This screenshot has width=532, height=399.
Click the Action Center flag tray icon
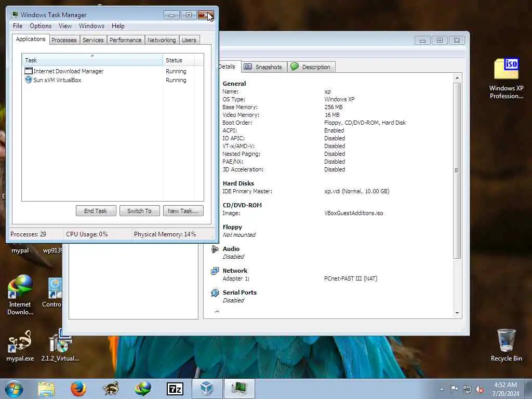[454, 389]
